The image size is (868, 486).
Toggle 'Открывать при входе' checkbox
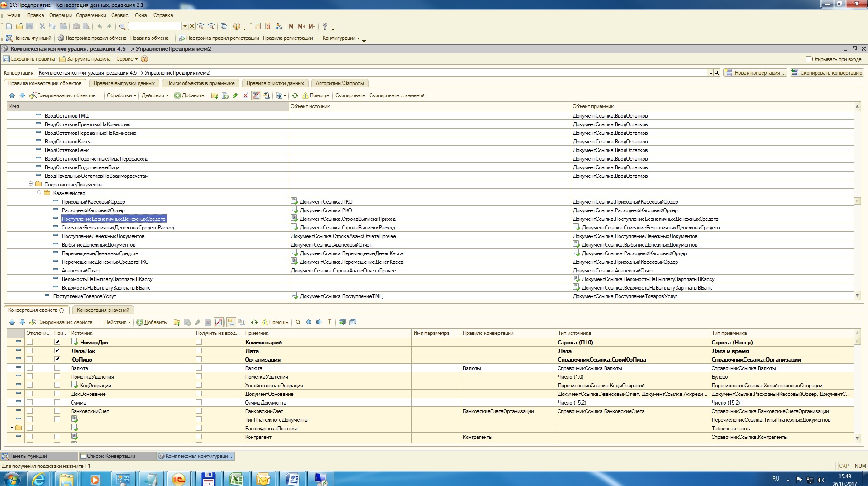pyautogui.click(x=808, y=59)
